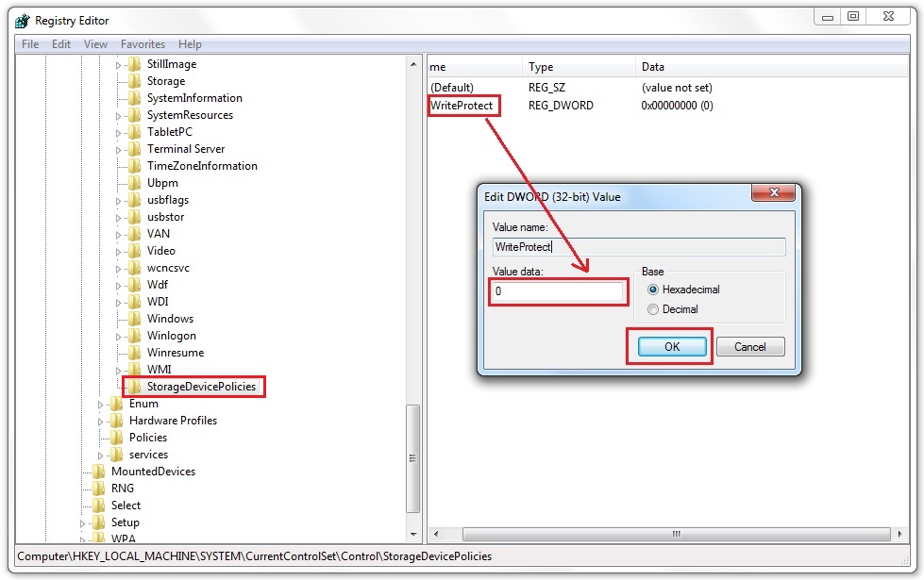Select the Video folder icon
924x580 pixels.
coord(134,251)
